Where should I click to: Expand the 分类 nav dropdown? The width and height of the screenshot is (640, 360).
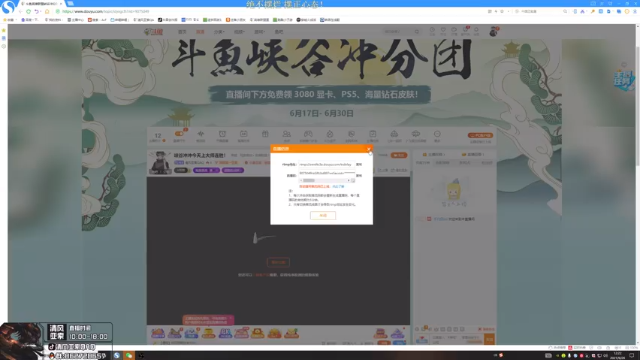(x=219, y=32)
